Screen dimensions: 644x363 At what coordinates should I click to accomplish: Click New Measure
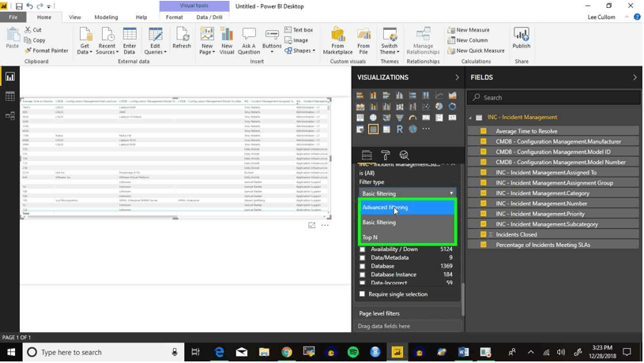coord(469,30)
